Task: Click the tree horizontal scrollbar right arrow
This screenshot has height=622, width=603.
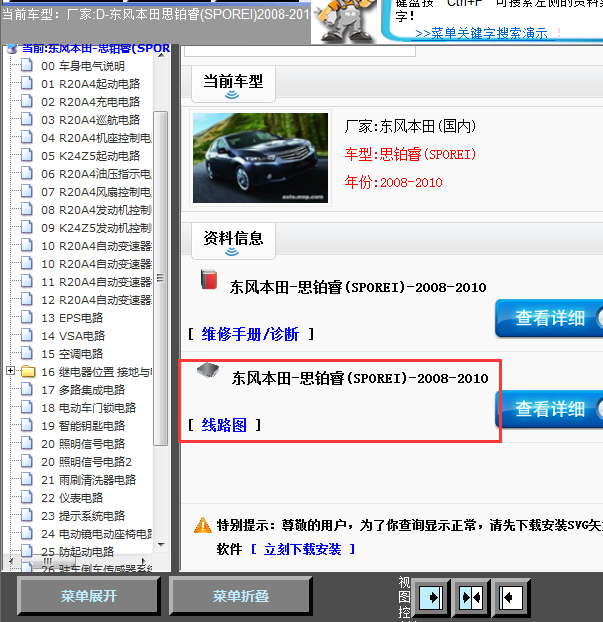Action: 144,561
